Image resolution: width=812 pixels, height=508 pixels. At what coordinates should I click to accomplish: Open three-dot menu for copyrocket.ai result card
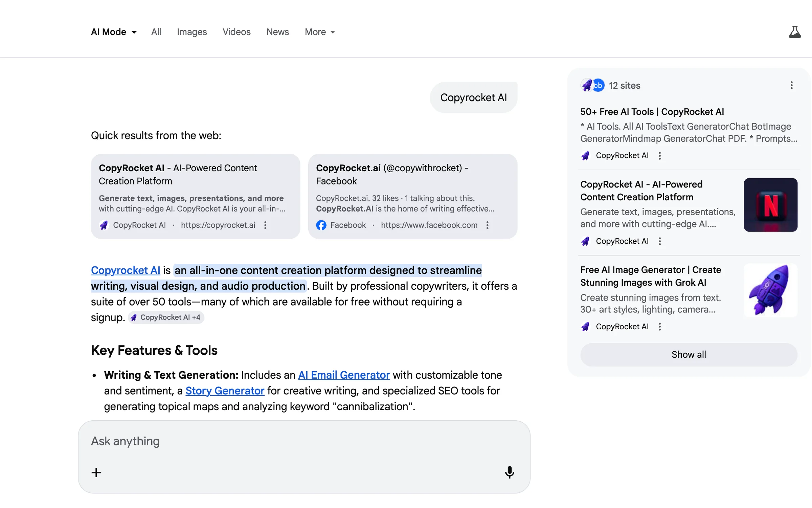265,225
